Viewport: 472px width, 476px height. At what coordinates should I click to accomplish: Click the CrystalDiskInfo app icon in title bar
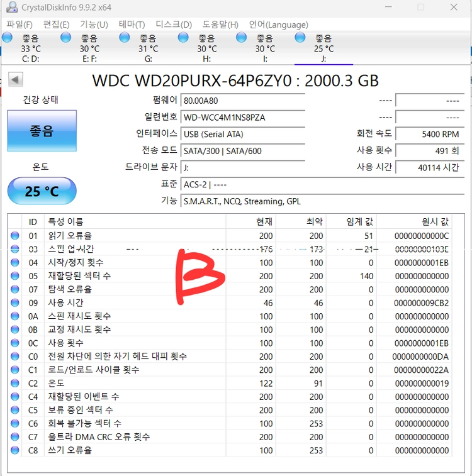(11, 7)
